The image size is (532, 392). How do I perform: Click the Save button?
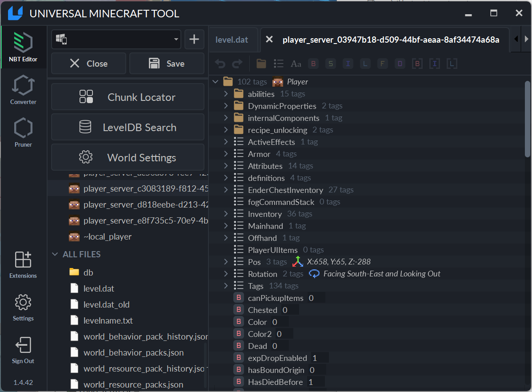[x=167, y=64]
